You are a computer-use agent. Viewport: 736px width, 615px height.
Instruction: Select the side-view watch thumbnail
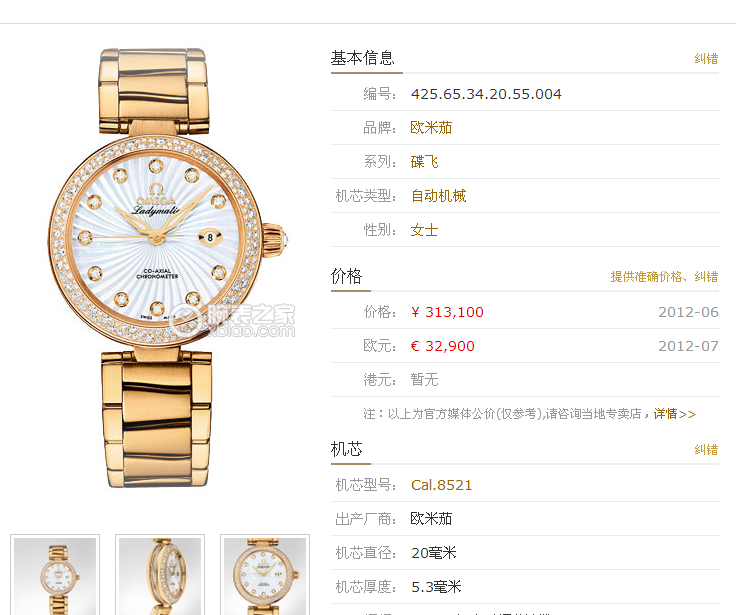160,575
